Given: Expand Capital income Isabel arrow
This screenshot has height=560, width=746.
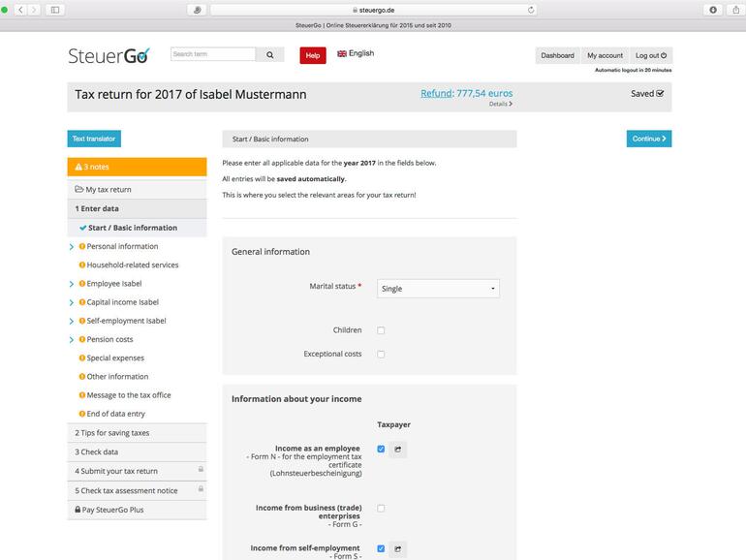Looking at the screenshot, I should coord(72,302).
